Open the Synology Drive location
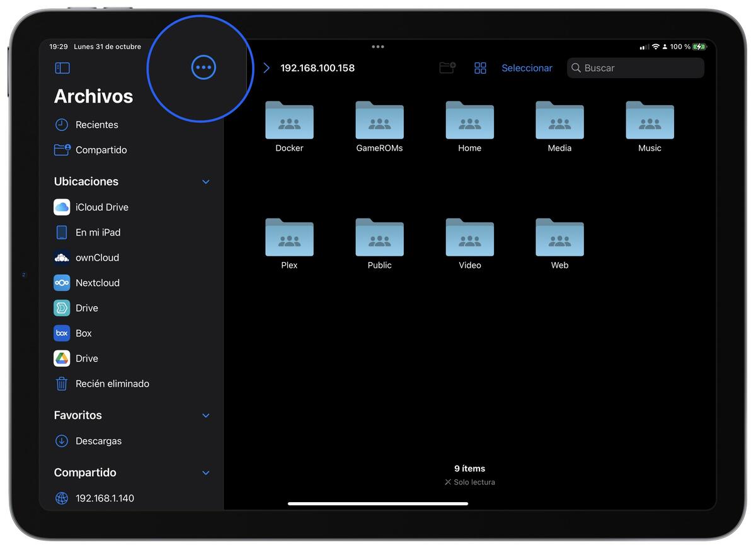 pyautogui.click(x=131, y=308)
